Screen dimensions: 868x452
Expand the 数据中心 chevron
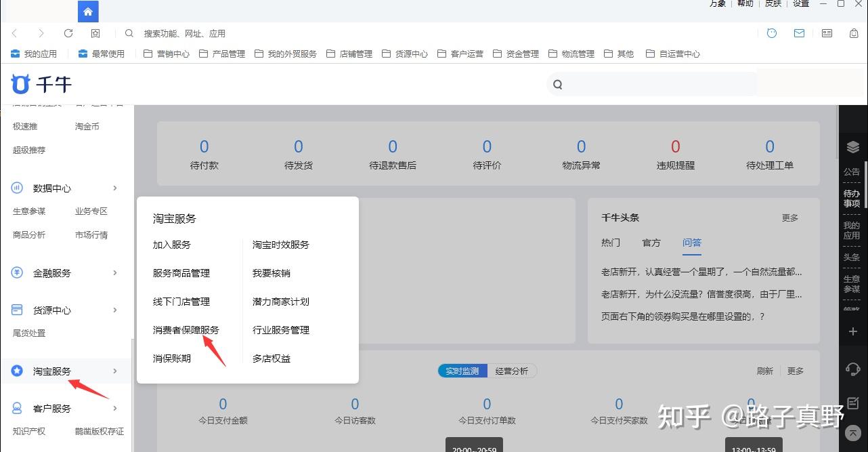click(115, 188)
